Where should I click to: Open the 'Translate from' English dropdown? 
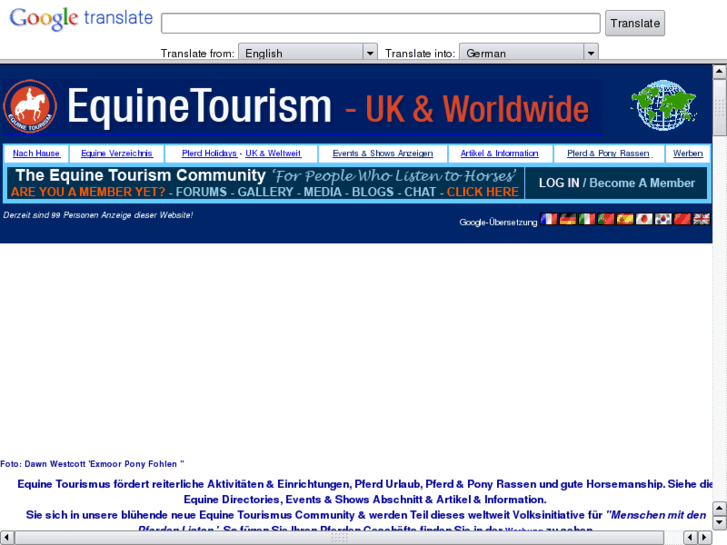click(x=308, y=52)
